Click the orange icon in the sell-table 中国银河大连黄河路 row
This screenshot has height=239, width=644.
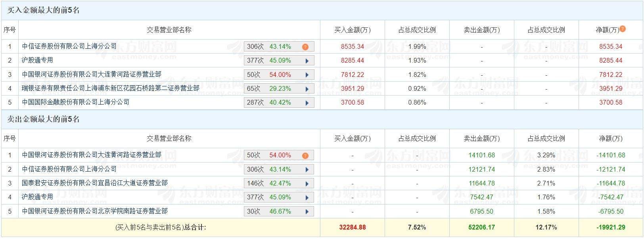(305, 156)
